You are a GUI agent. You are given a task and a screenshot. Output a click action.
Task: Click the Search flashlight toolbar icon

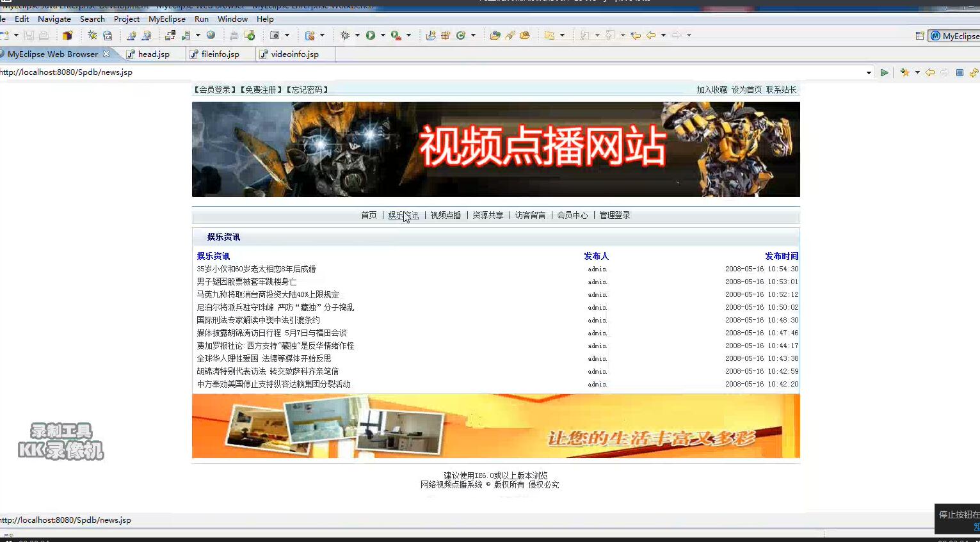(x=510, y=36)
